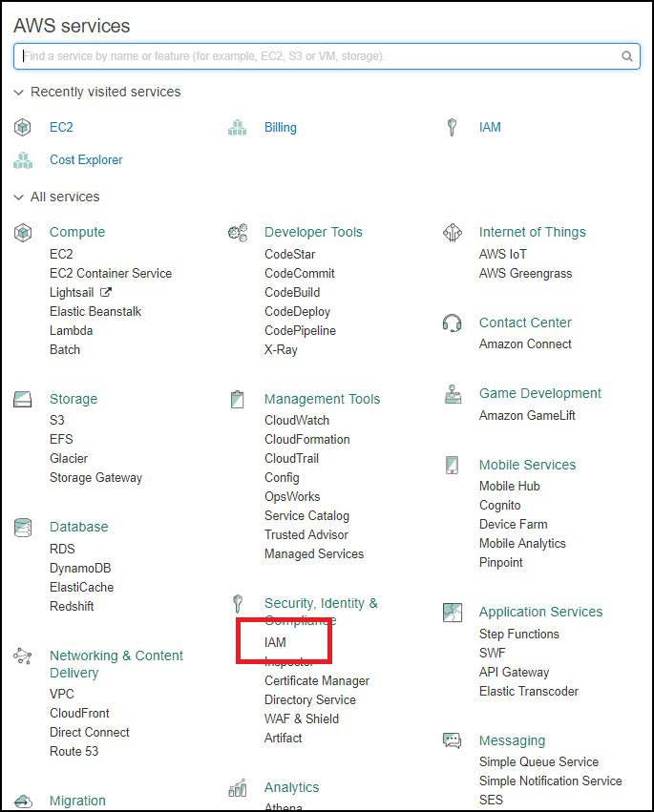This screenshot has height=812, width=654.
Task: Click the Database category icon
Action: pos(23,528)
